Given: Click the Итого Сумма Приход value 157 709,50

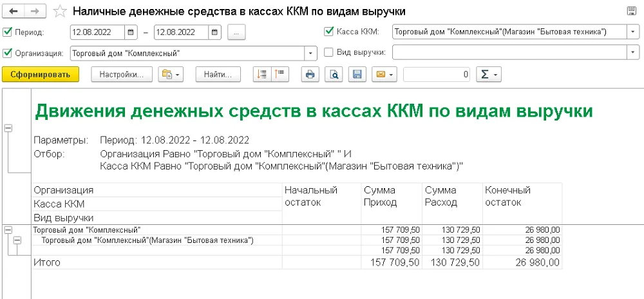Looking at the screenshot, I should [x=395, y=262].
